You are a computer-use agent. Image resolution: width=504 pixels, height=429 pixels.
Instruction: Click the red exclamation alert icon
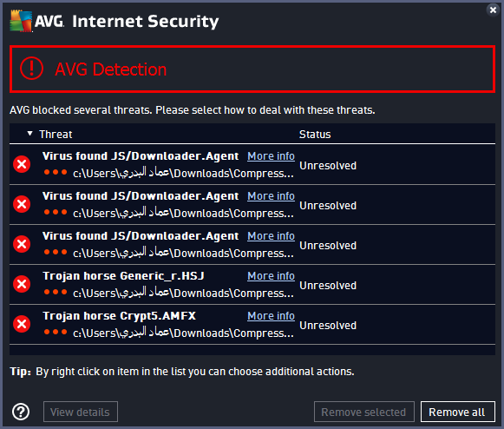point(31,69)
